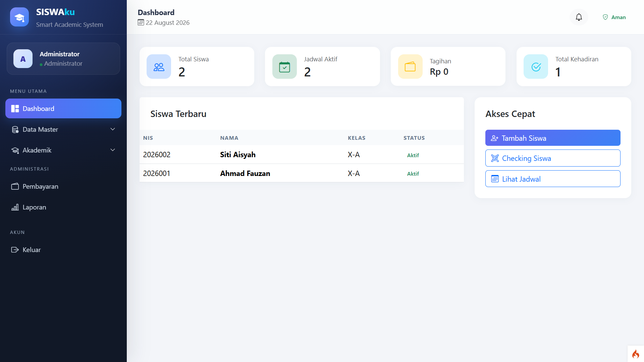Click X-A class in Siti Aisyah row
644x362 pixels.
[x=354, y=155]
